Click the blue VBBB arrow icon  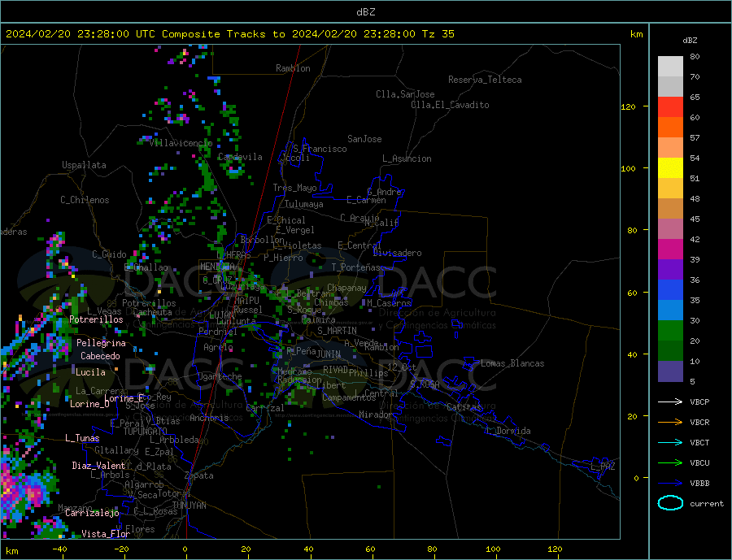[670, 484]
